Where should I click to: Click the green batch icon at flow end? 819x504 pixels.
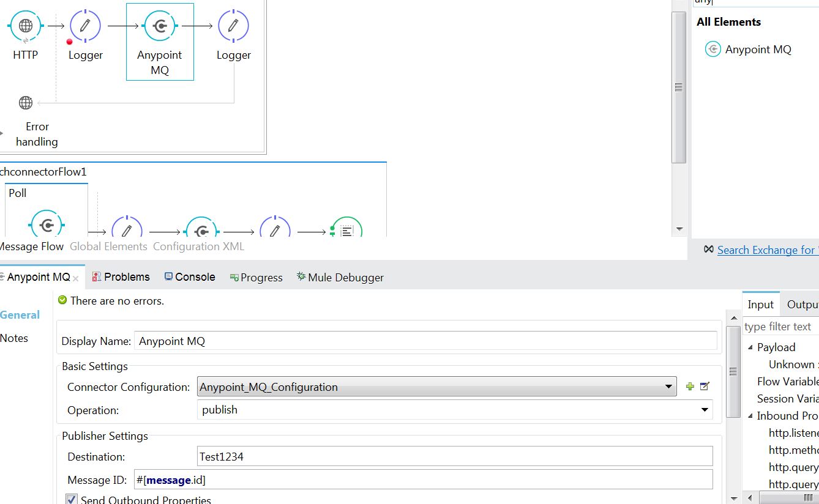point(346,230)
